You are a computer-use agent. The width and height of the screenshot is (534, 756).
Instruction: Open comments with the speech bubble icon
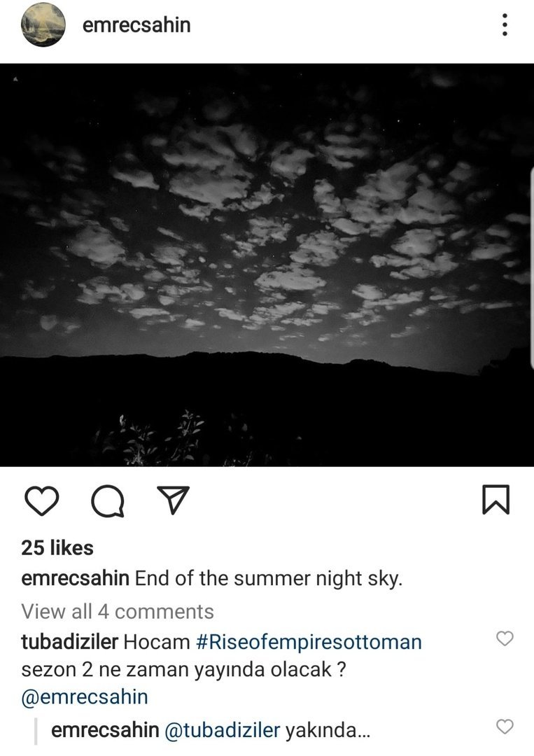pos(108,500)
